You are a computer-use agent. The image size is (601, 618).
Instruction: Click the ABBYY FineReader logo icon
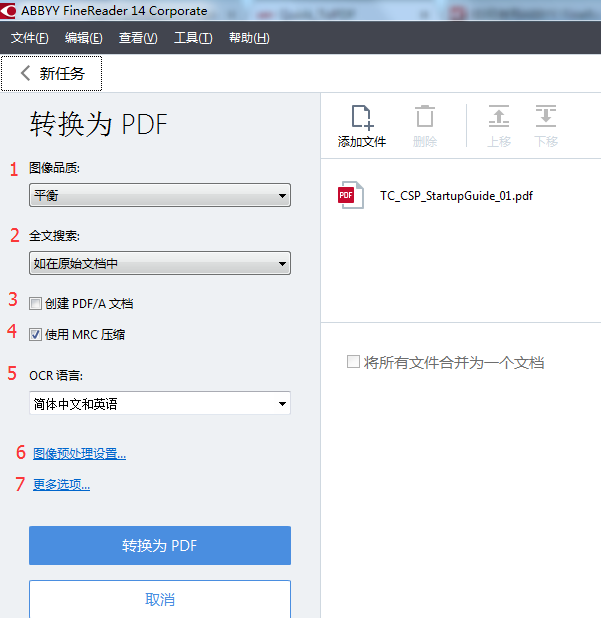8,11
